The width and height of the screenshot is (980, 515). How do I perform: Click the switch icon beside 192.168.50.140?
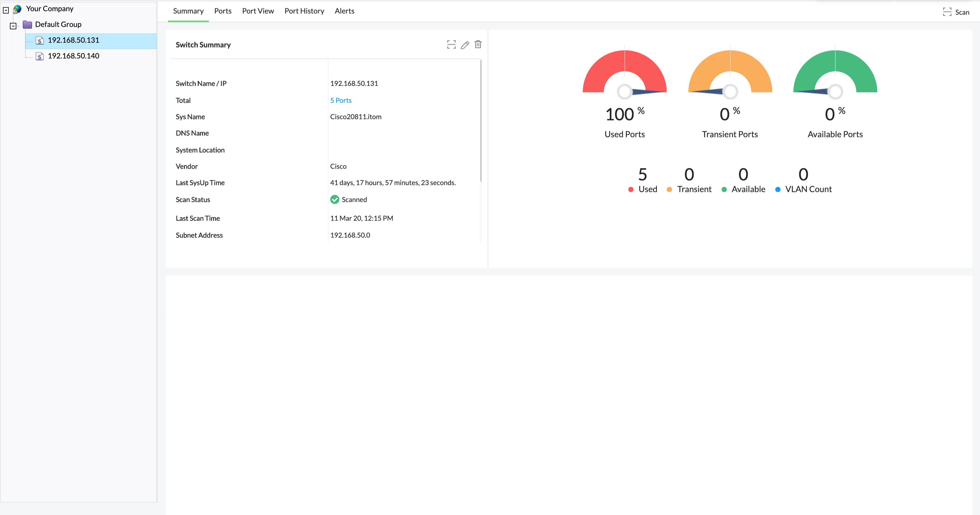[x=40, y=56]
